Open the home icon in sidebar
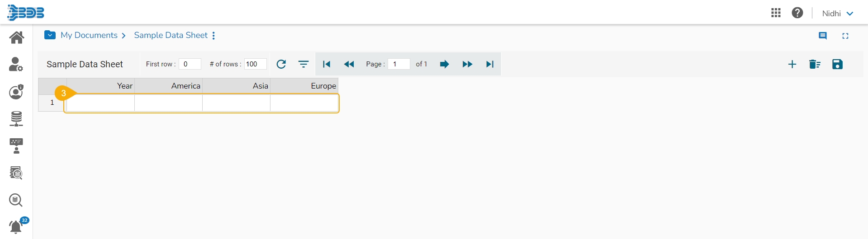 tap(16, 37)
